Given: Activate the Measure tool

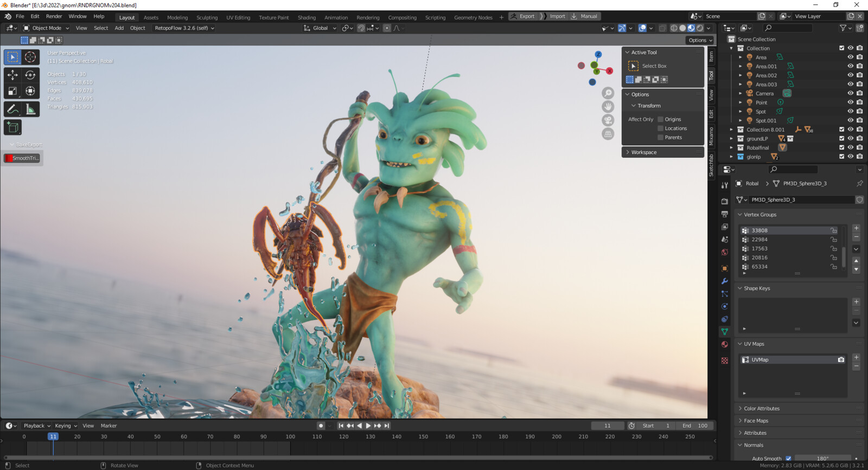Looking at the screenshot, I should click(30, 109).
